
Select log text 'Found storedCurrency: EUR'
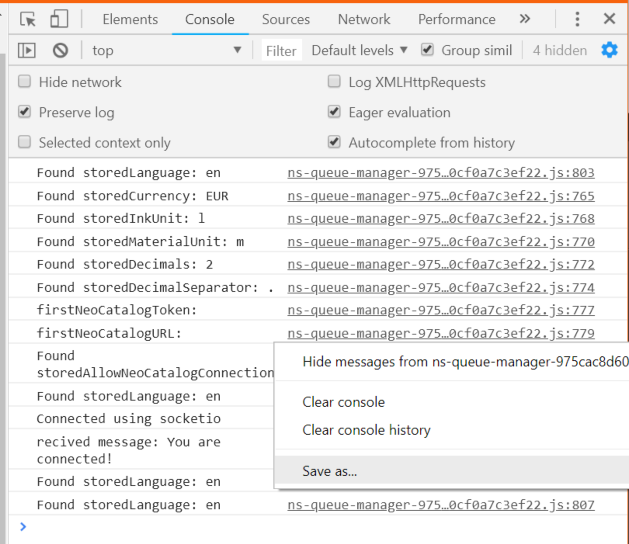(x=132, y=196)
